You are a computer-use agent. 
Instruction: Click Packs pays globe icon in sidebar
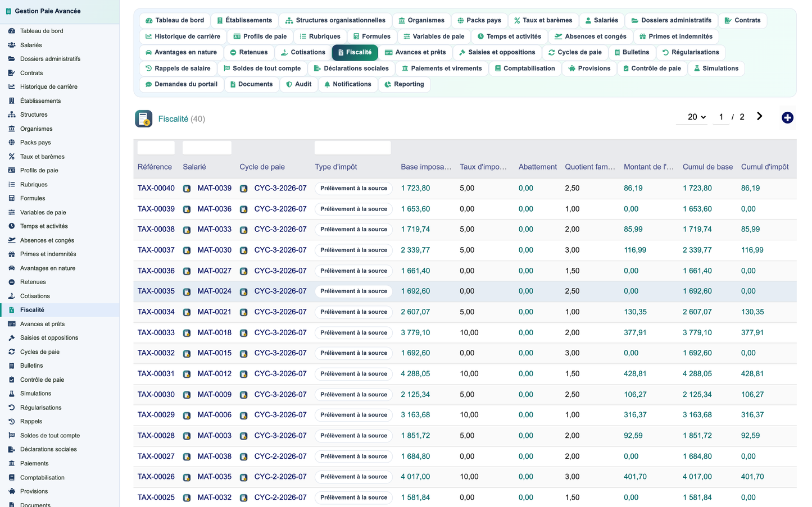click(12, 143)
